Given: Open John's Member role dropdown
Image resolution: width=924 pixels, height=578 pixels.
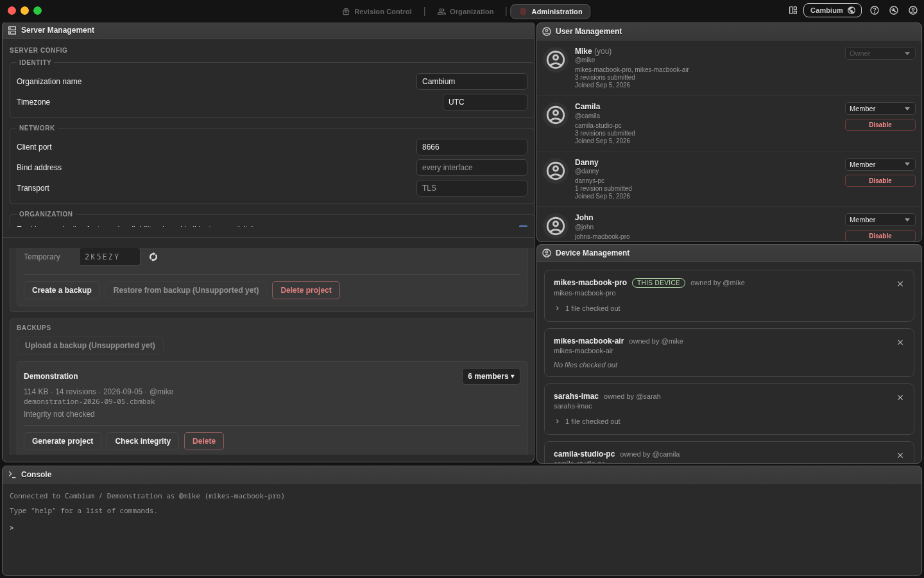Looking at the screenshot, I should [880, 220].
